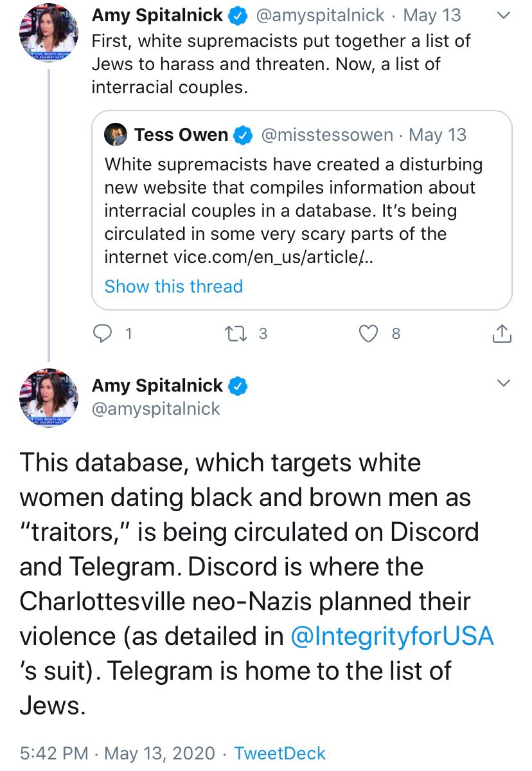Open Amy Spitalnick's top profile picture
Screen dimensions: 532x771
(x=49, y=32)
